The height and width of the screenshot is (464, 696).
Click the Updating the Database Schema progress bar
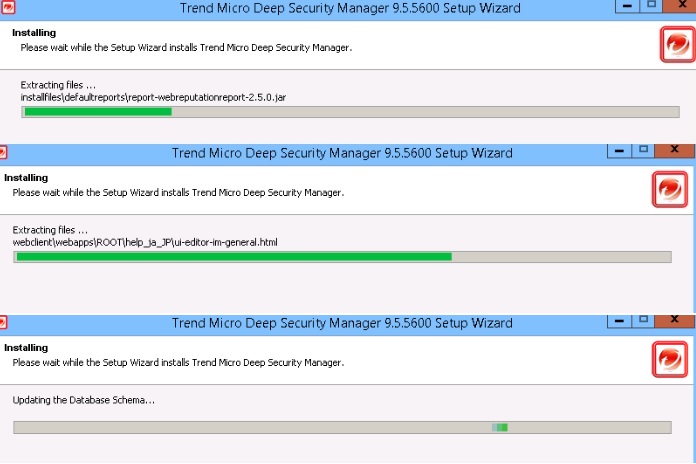(x=342, y=427)
